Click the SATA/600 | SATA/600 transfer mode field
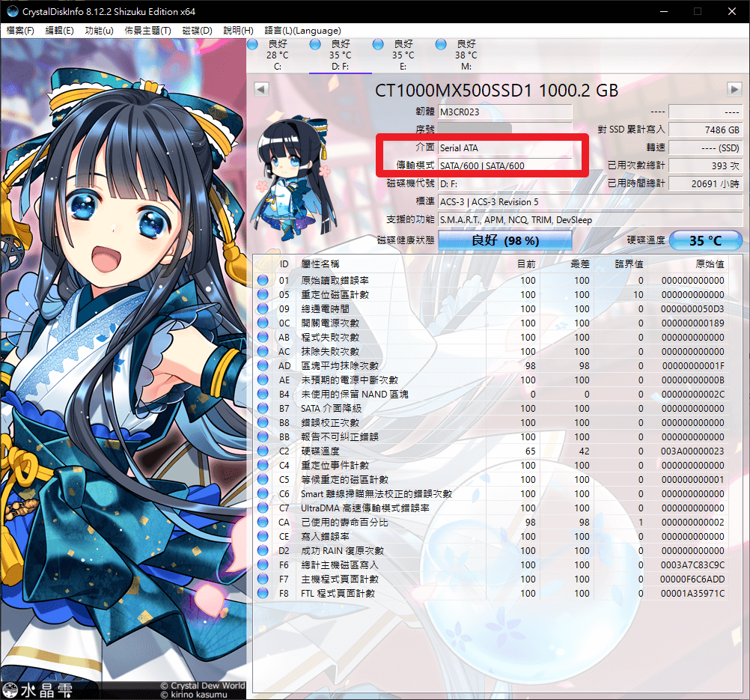Image resolution: width=750 pixels, height=700 pixels. click(x=505, y=165)
